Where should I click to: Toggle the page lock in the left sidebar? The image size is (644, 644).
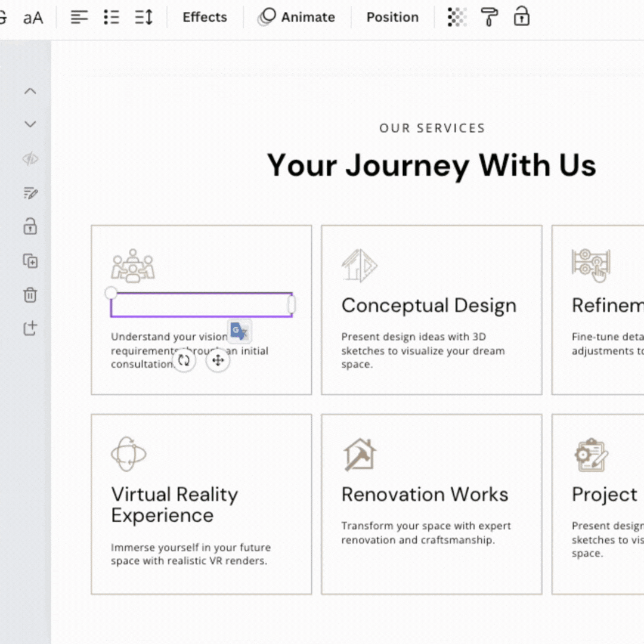click(x=30, y=227)
